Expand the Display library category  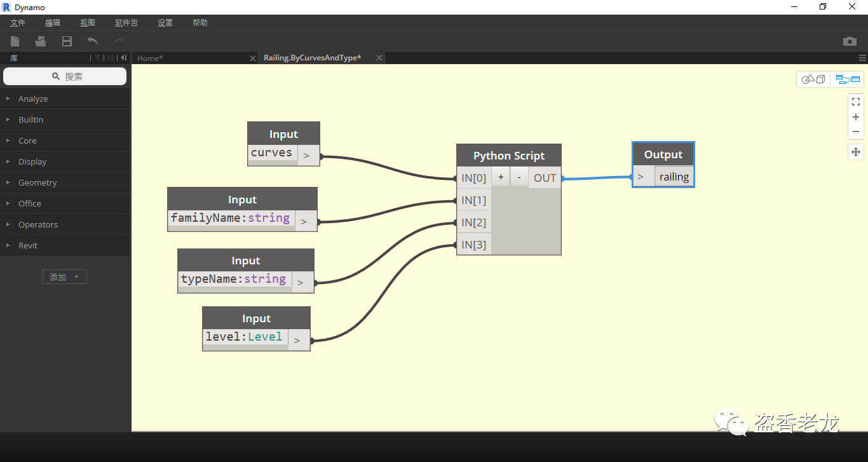point(65,161)
